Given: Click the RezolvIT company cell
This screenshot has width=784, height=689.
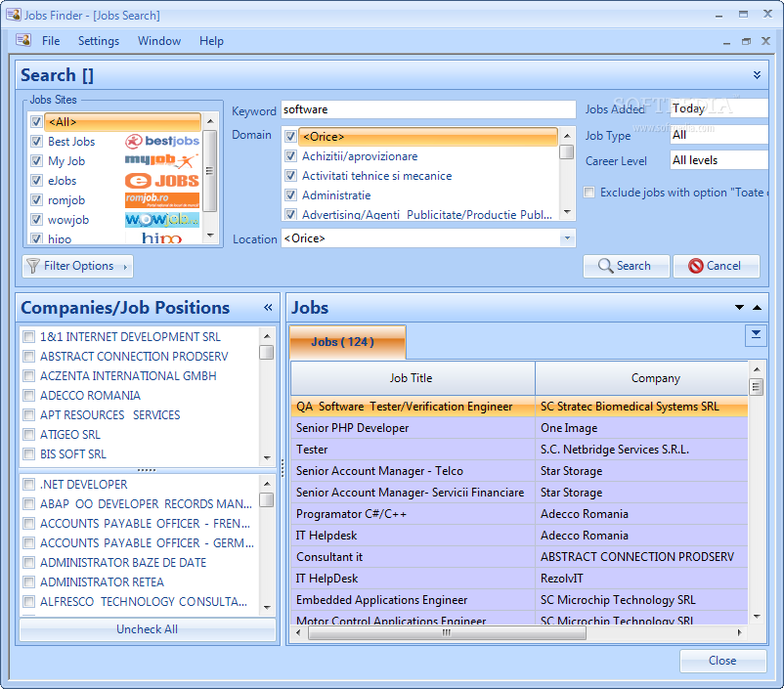Looking at the screenshot, I should pyautogui.click(x=641, y=579).
